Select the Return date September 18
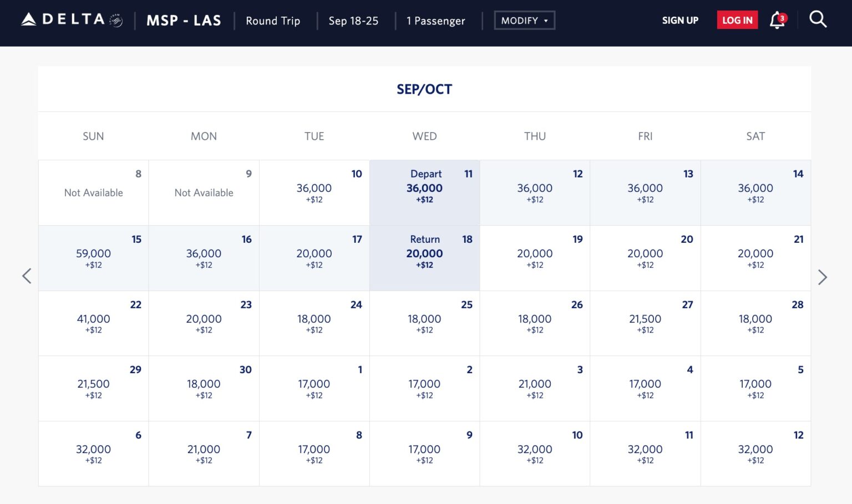The image size is (852, 504). (424, 258)
